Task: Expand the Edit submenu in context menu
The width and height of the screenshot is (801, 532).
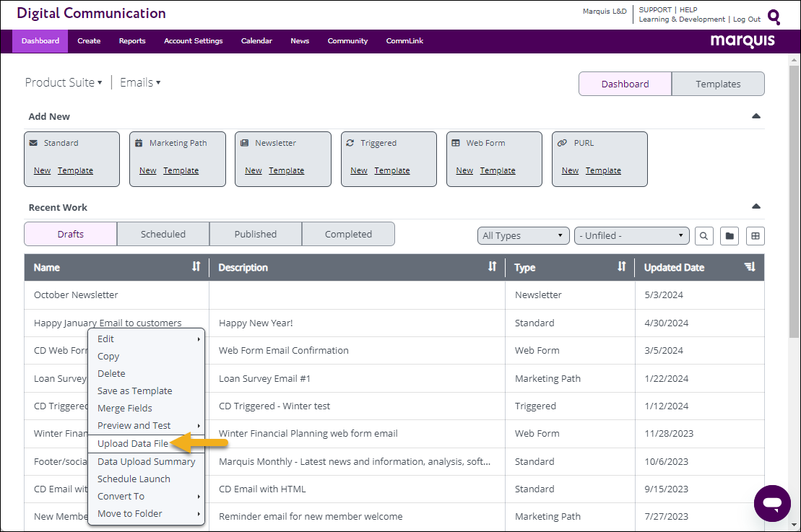Action: click(147, 339)
